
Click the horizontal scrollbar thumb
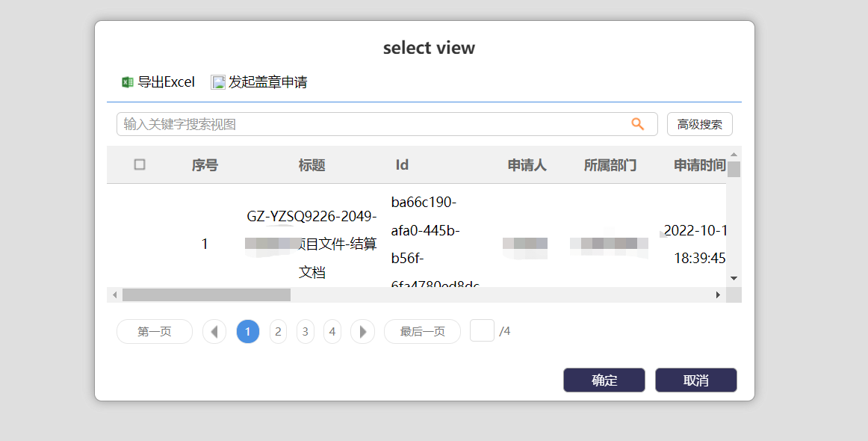click(206, 295)
